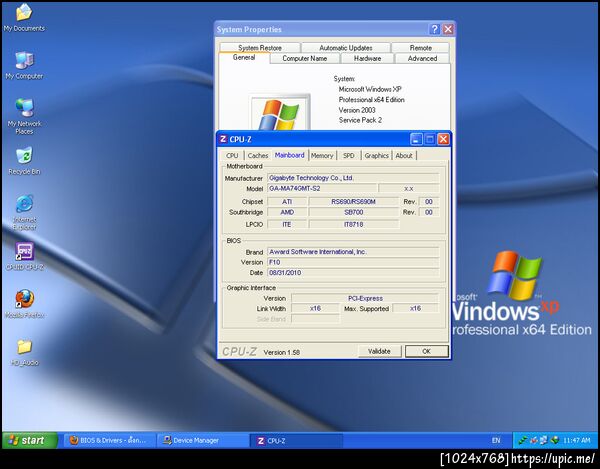Minimize the CPU-Z window
The height and width of the screenshot is (469, 600).
416,139
